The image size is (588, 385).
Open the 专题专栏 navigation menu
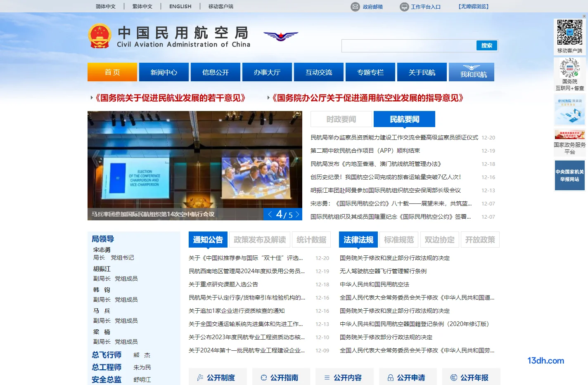pos(370,72)
